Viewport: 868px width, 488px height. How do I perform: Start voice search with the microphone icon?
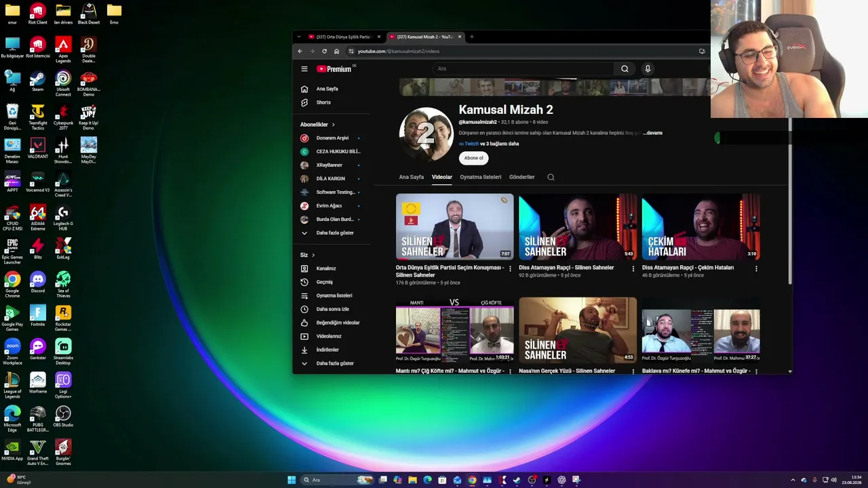pos(648,68)
